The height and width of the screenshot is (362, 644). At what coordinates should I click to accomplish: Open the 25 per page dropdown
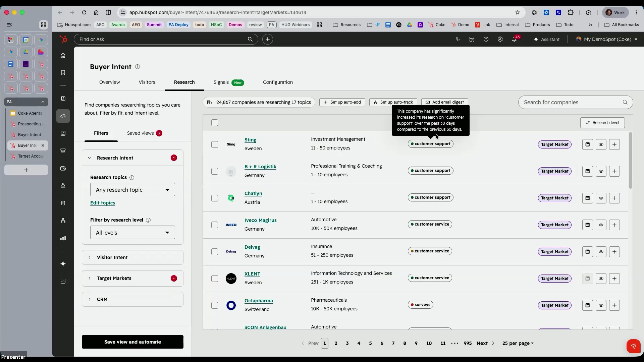point(518,343)
